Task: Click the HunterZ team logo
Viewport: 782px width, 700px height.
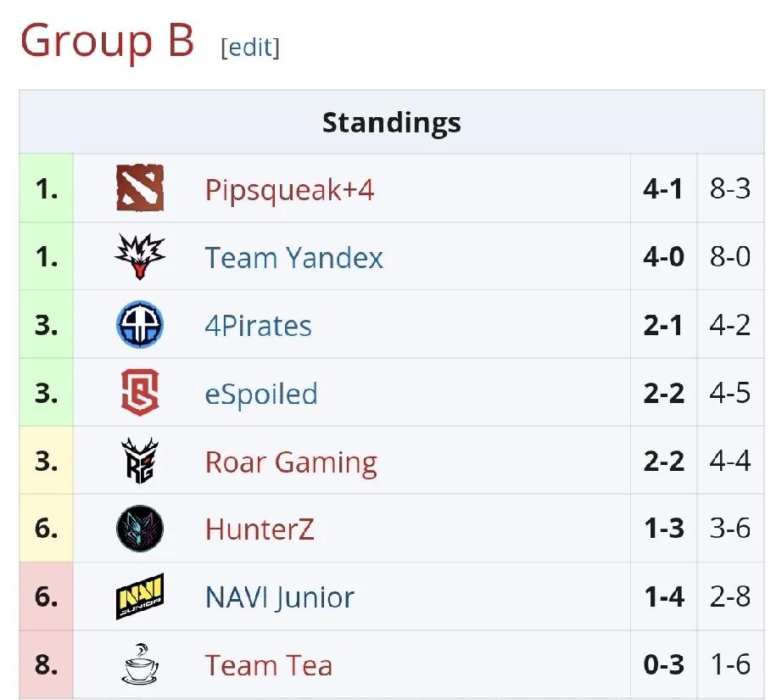Action: coord(140,529)
